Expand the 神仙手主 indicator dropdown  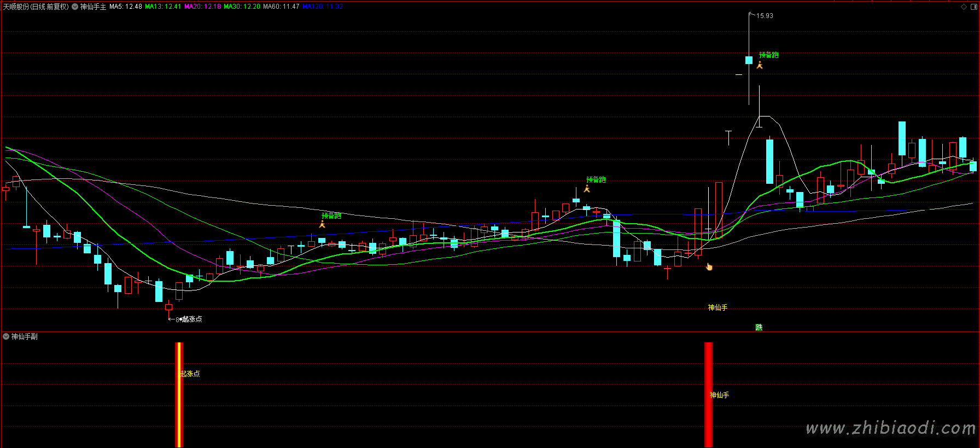[x=75, y=7]
